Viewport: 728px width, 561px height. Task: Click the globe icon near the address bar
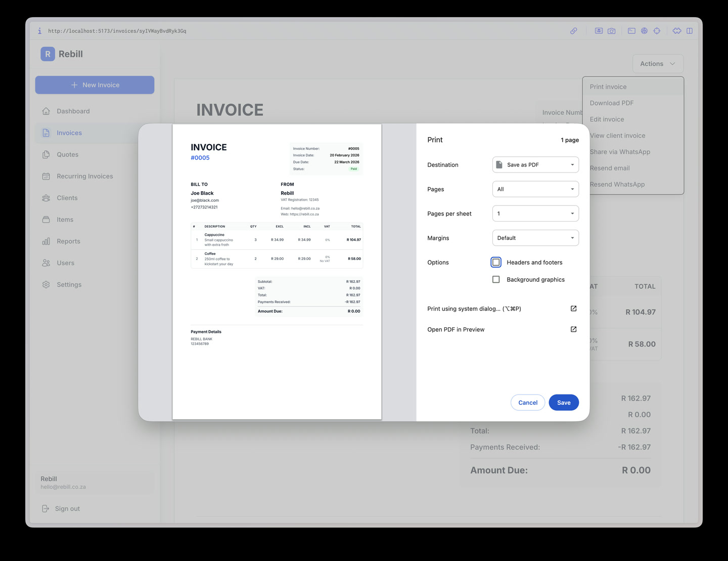pos(644,31)
